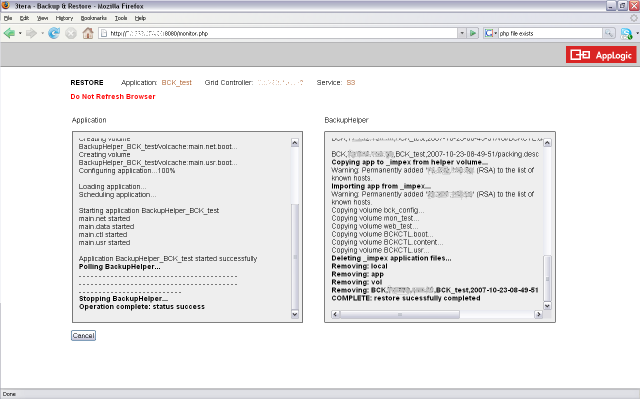
Task: Click the 'Done' status bar text
Action: point(9,394)
